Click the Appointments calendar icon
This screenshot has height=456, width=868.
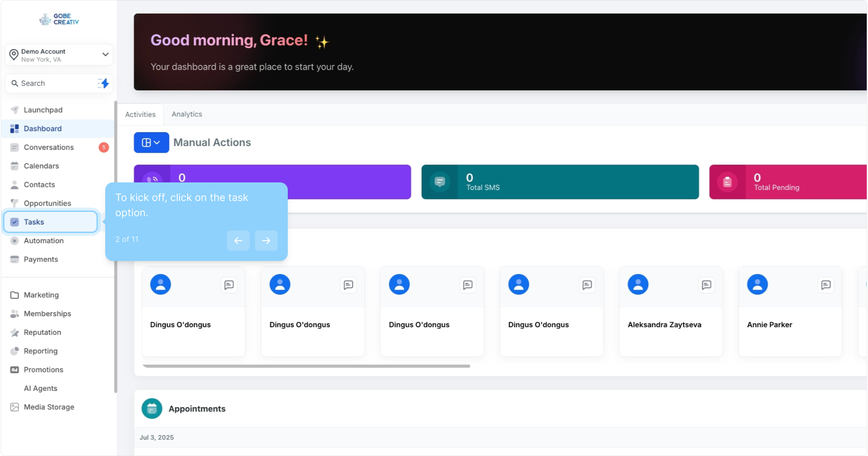pyautogui.click(x=152, y=408)
